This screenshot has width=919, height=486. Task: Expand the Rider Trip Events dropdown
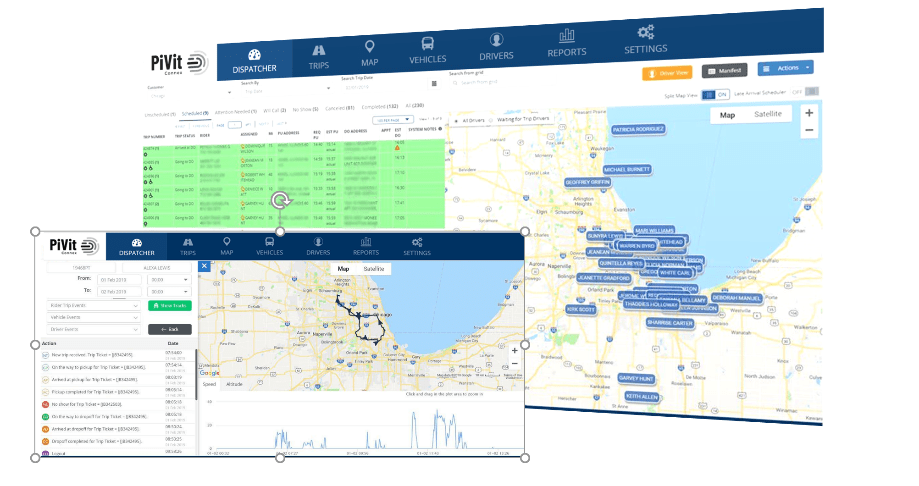[90, 305]
